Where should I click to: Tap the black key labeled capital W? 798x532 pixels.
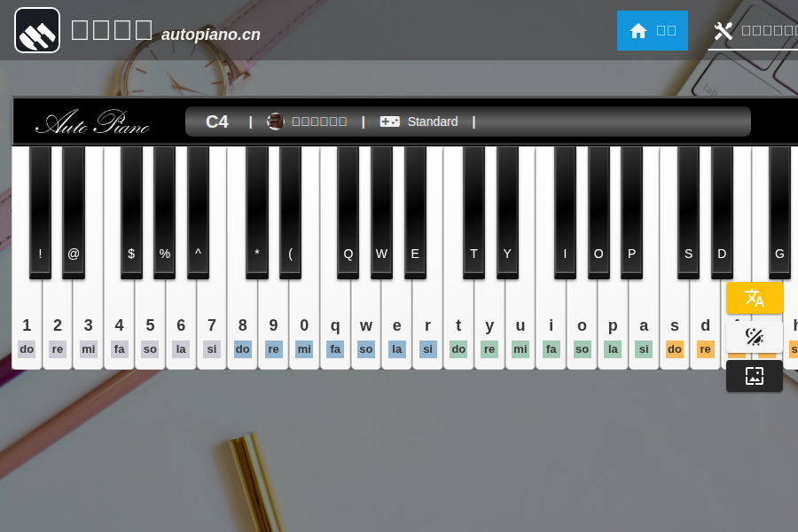(381, 212)
